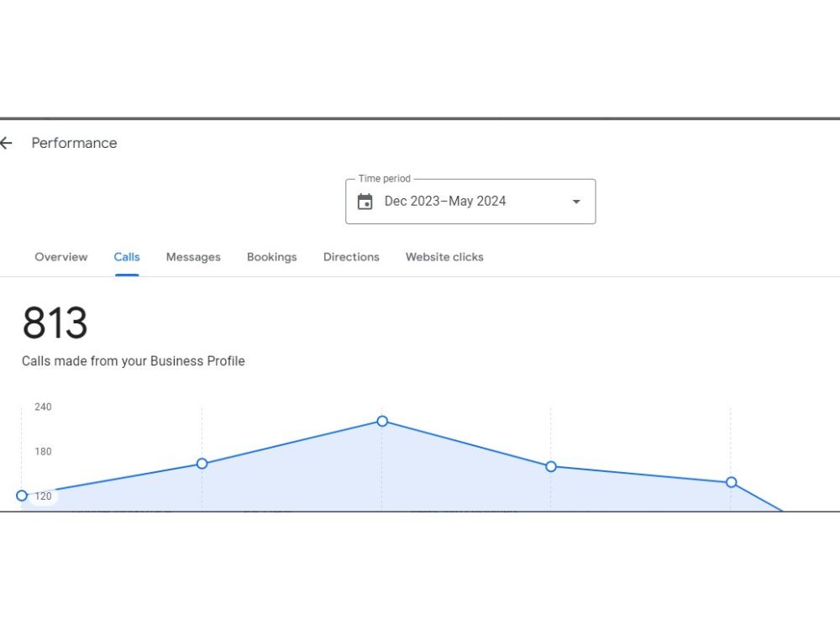This screenshot has height=630, width=840.
Task: View the Website clicks tab
Action: tap(444, 257)
